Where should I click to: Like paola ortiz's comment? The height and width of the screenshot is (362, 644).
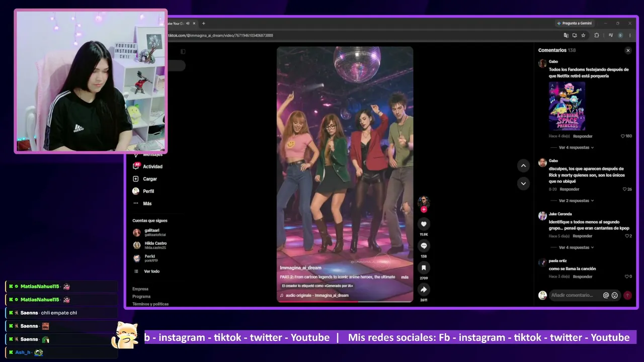(627, 277)
